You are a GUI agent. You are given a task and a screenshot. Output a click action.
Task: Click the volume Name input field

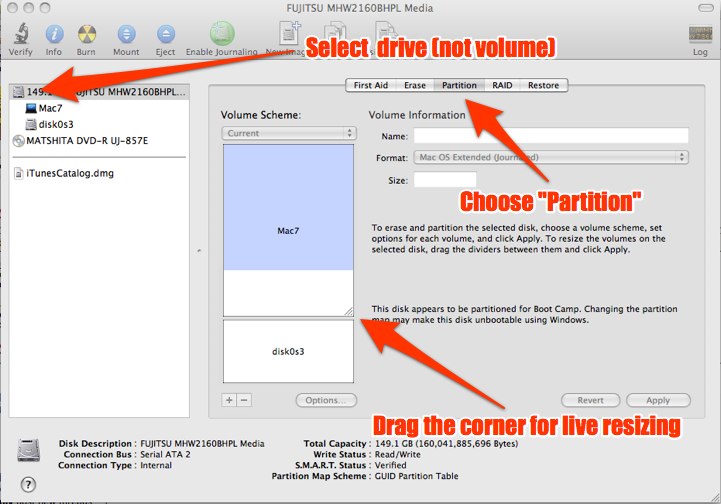point(551,136)
